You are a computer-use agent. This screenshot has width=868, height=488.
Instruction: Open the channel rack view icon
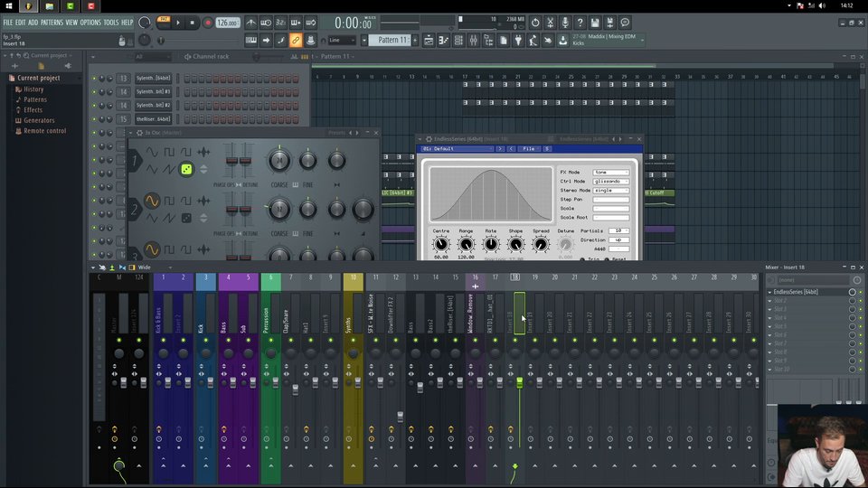[x=458, y=40]
